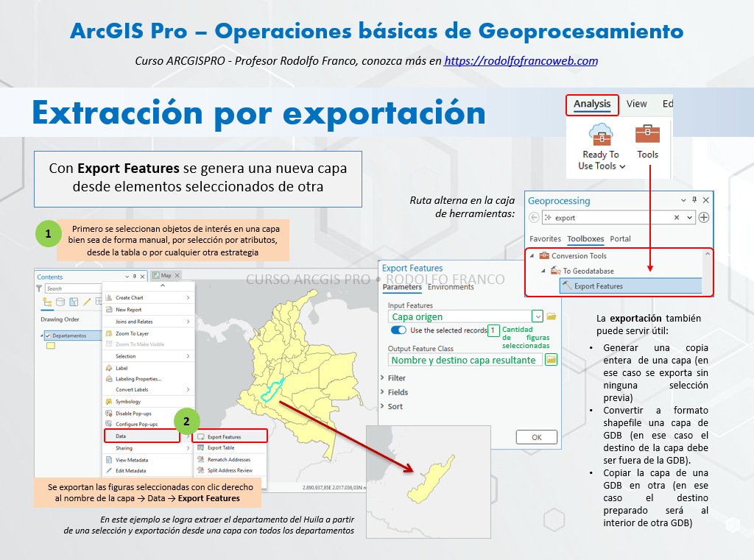Image resolution: width=754 pixels, height=560 pixels.
Task: Select List By Editing pencil icon
Action: click(87, 302)
